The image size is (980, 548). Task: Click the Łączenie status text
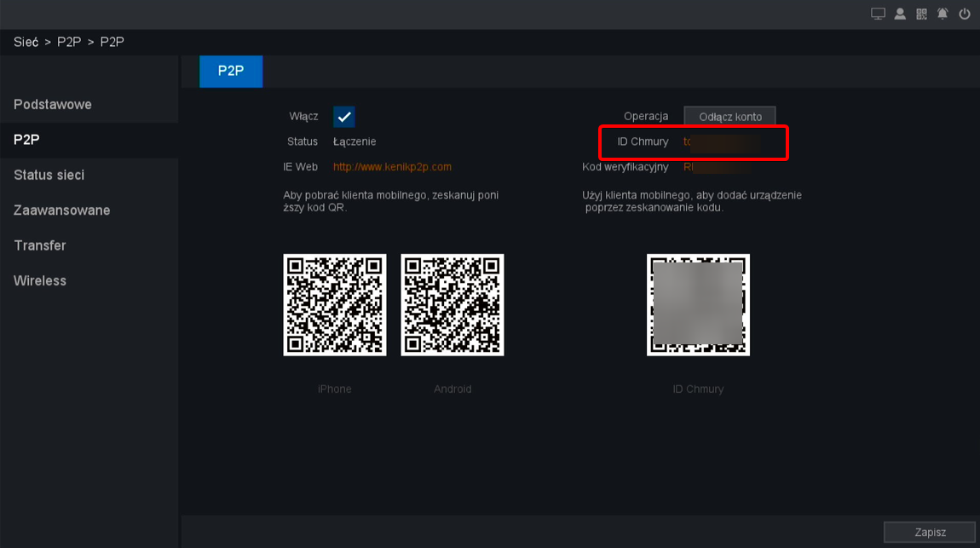pyautogui.click(x=355, y=141)
